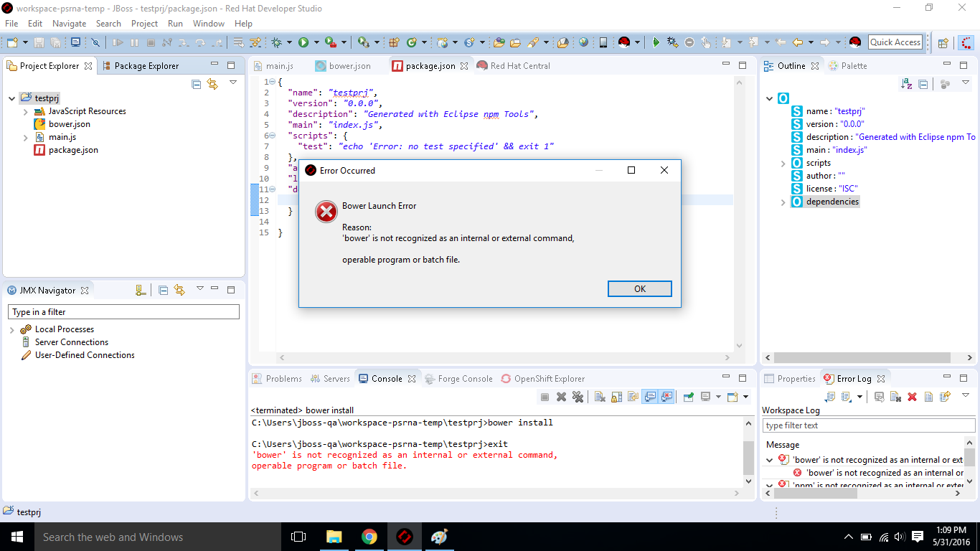Click the Save All toolbar icon
This screenshot has height=551, width=980.
click(x=55, y=43)
